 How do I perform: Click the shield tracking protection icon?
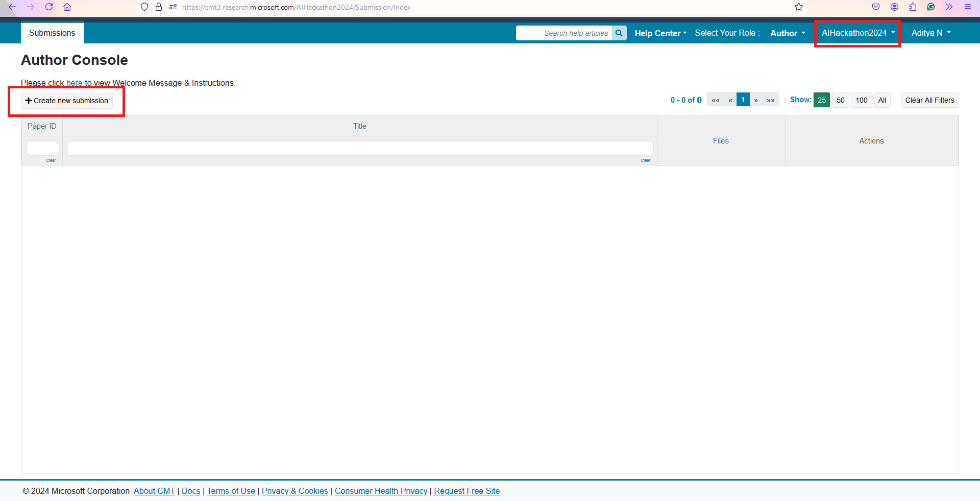coord(144,7)
